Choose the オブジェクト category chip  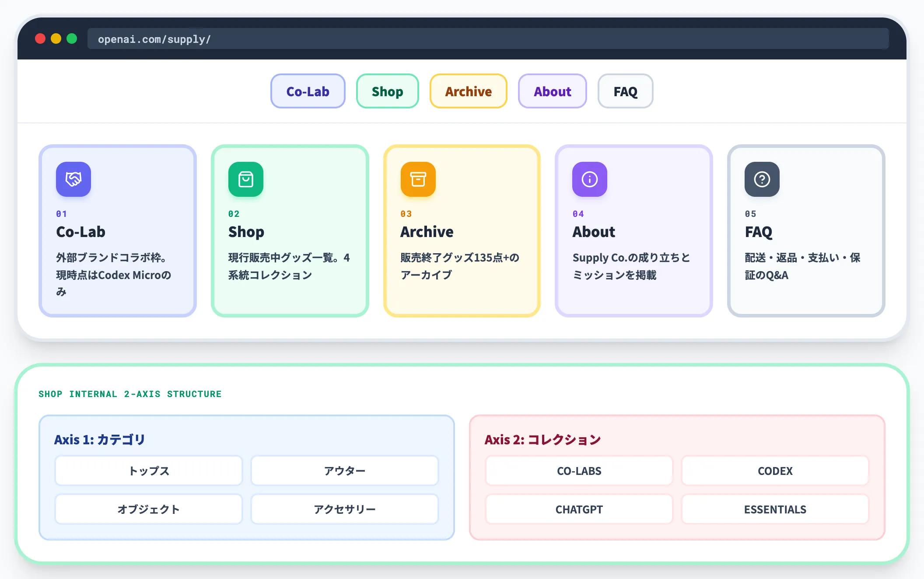point(149,509)
